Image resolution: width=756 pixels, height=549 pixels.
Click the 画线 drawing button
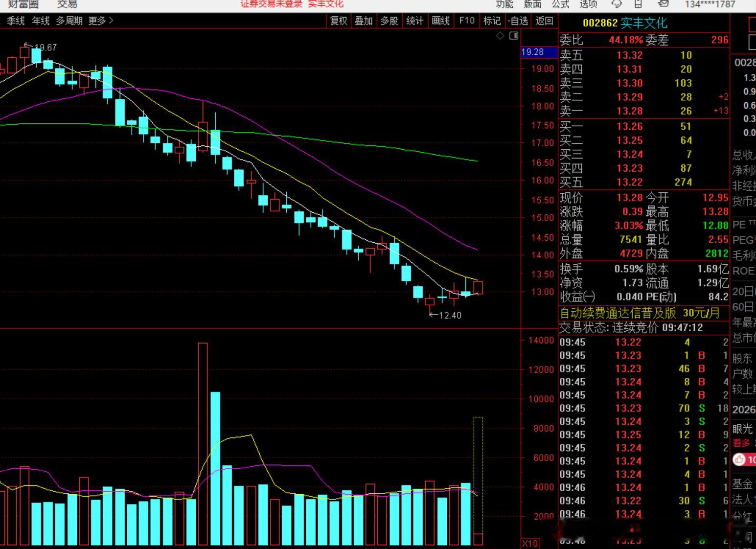(440, 21)
